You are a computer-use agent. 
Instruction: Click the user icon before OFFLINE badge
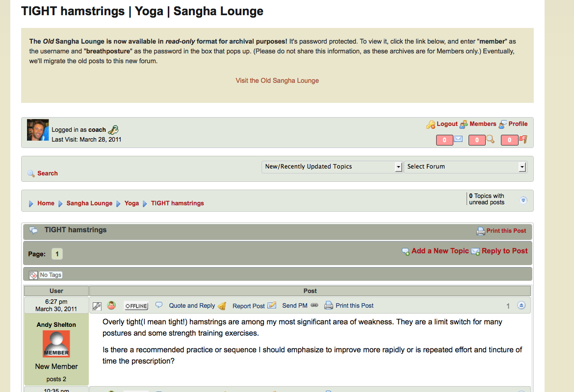(x=111, y=305)
